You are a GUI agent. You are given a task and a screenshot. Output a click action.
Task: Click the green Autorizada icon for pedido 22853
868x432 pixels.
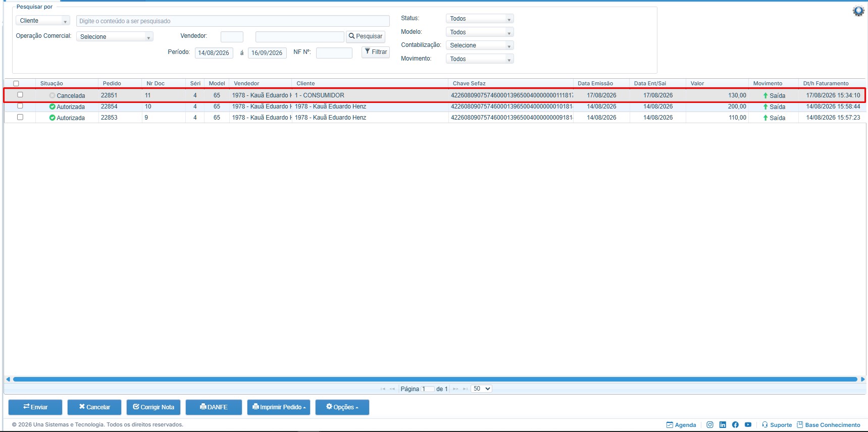(52, 118)
